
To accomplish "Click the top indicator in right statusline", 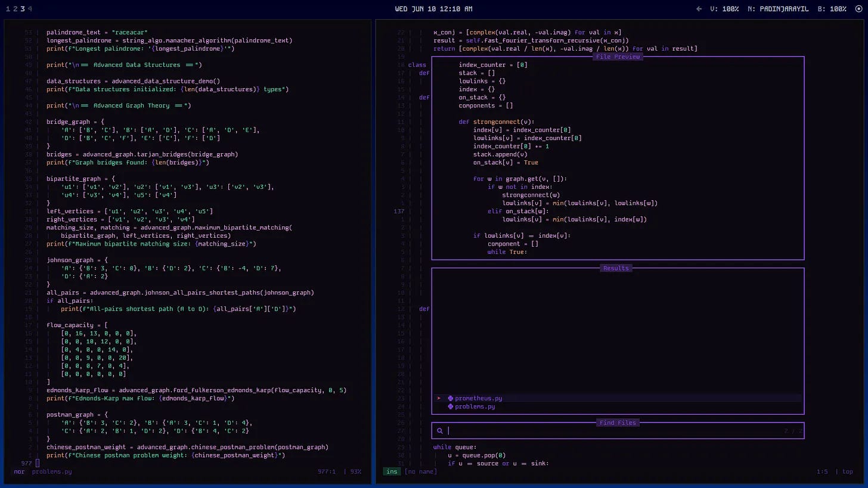I will pyautogui.click(x=847, y=471).
